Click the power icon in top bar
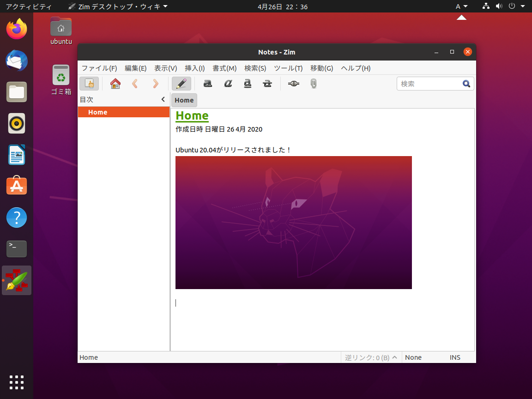Viewport: 532px width, 399px height. pos(512,6)
